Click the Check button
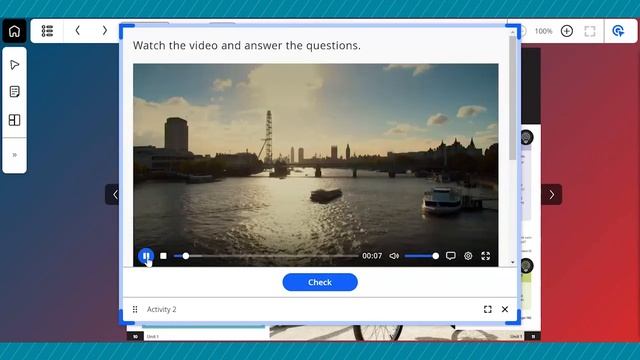The width and height of the screenshot is (640, 360). (x=320, y=282)
